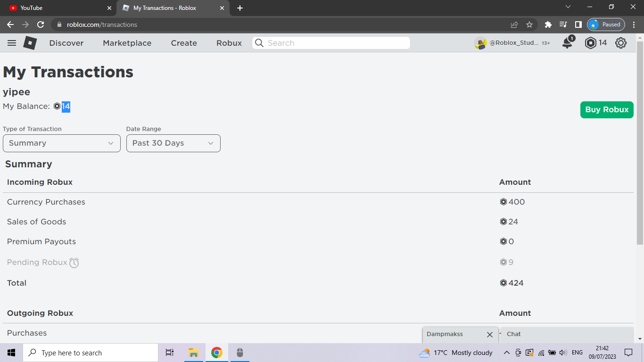Click the page vertical scrollbar
This screenshot has width=644, height=362.
[x=640, y=143]
